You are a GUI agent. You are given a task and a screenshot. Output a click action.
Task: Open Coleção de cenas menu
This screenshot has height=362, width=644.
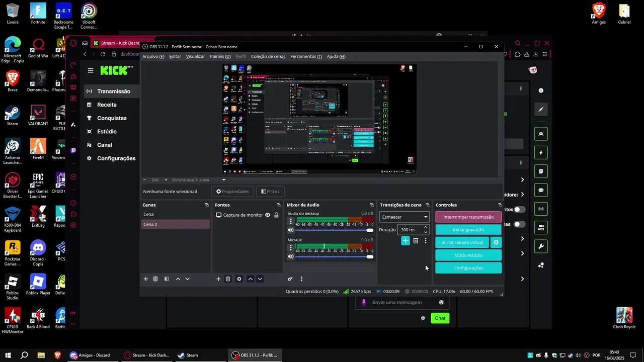coord(268,56)
